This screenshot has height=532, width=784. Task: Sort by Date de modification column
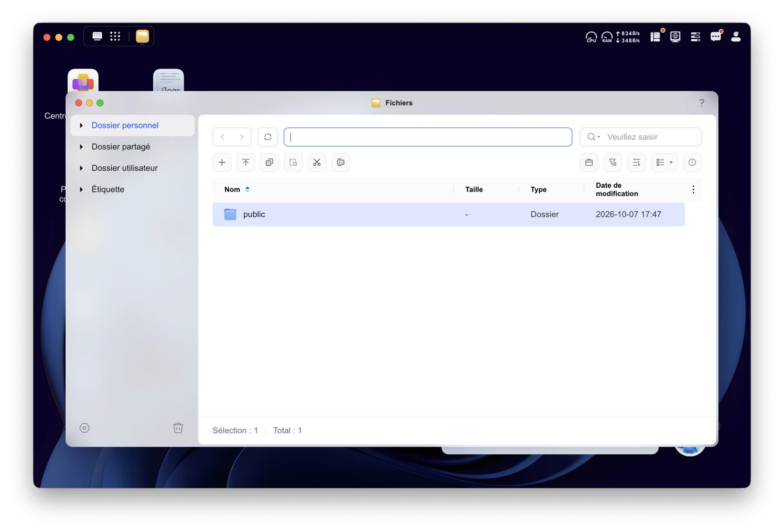(617, 189)
